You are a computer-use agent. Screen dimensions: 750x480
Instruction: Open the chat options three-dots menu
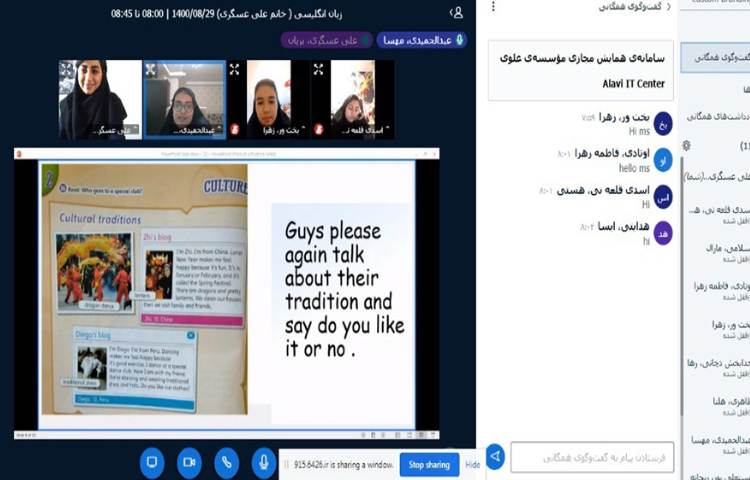coord(493,7)
